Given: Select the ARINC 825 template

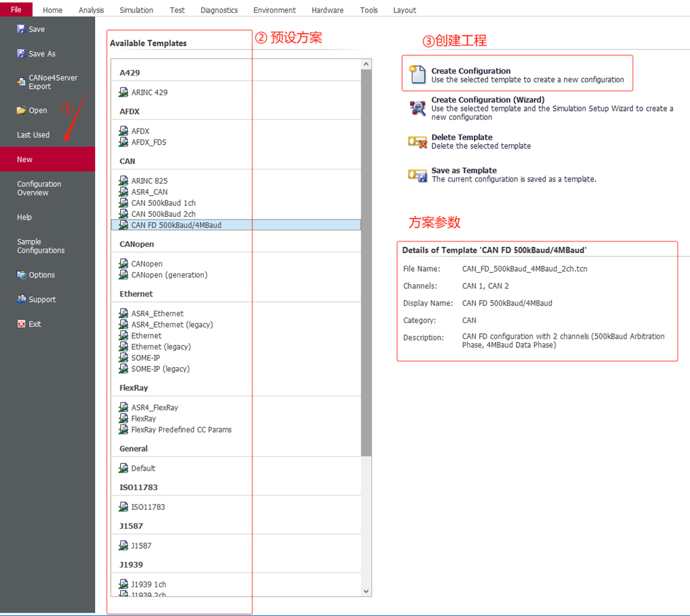Looking at the screenshot, I should [236, 181].
